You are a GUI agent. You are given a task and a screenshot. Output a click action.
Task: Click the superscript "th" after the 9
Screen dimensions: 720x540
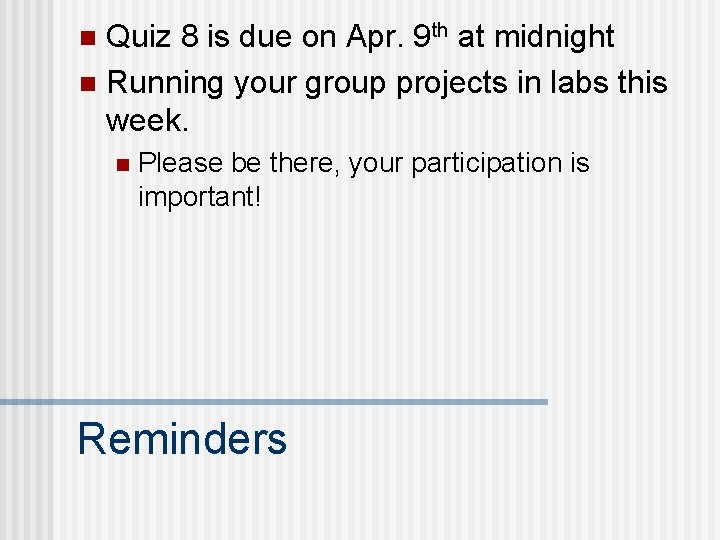pyautogui.click(x=439, y=30)
